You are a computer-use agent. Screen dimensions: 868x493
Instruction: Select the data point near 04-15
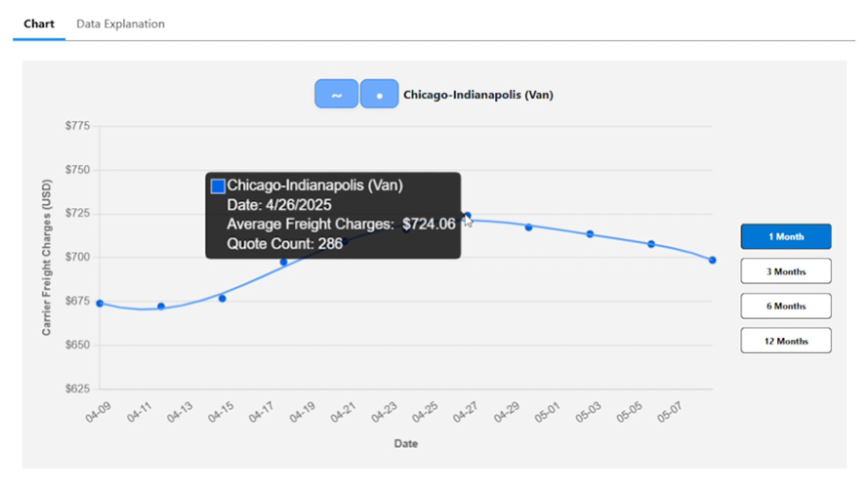pyautogui.click(x=222, y=298)
